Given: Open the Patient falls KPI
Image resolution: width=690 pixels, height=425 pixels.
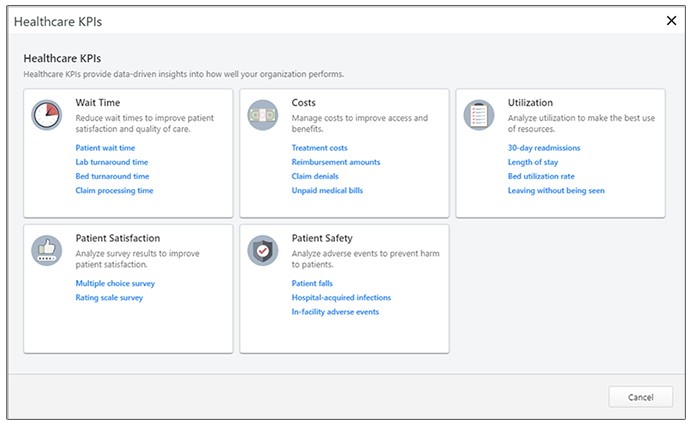Looking at the screenshot, I should point(313,284).
